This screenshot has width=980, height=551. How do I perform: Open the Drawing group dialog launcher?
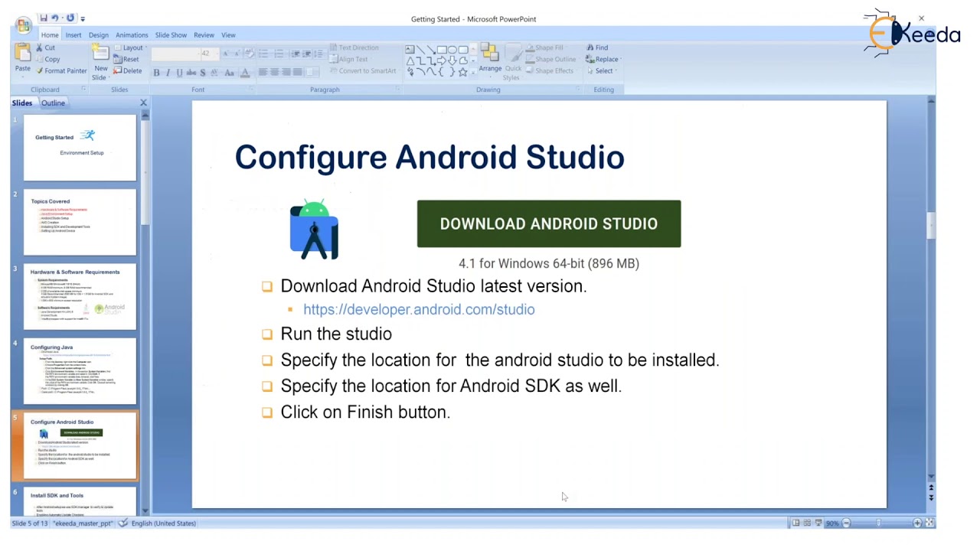click(578, 90)
